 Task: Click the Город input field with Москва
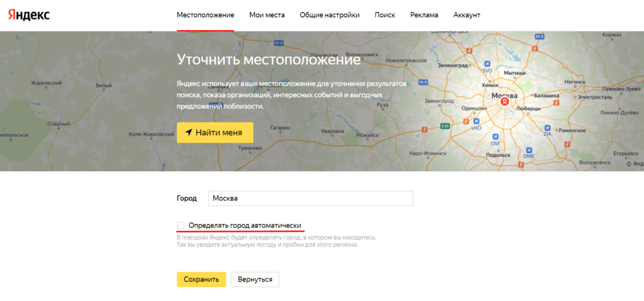click(x=310, y=198)
